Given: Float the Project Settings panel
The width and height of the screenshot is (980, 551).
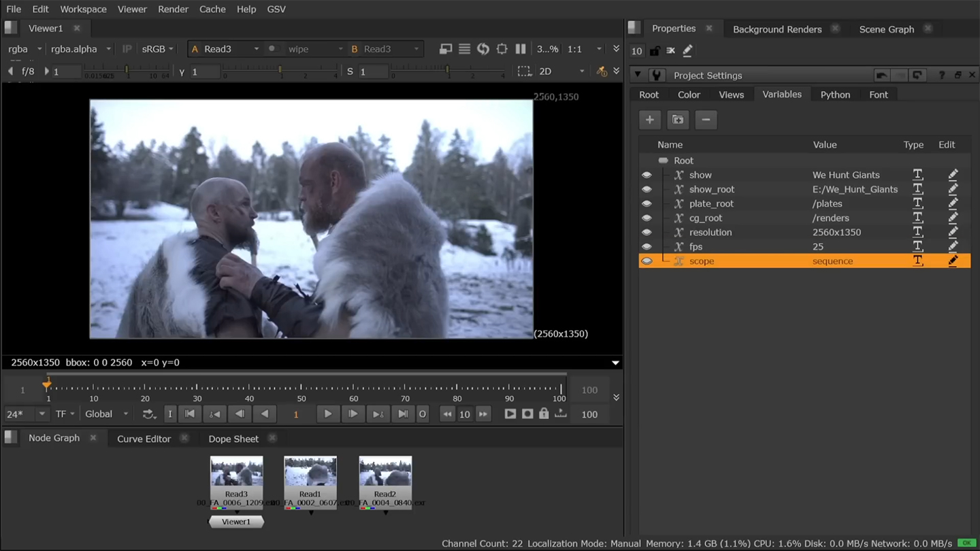Looking at the screenshot, I should click(x=958, y=76).
